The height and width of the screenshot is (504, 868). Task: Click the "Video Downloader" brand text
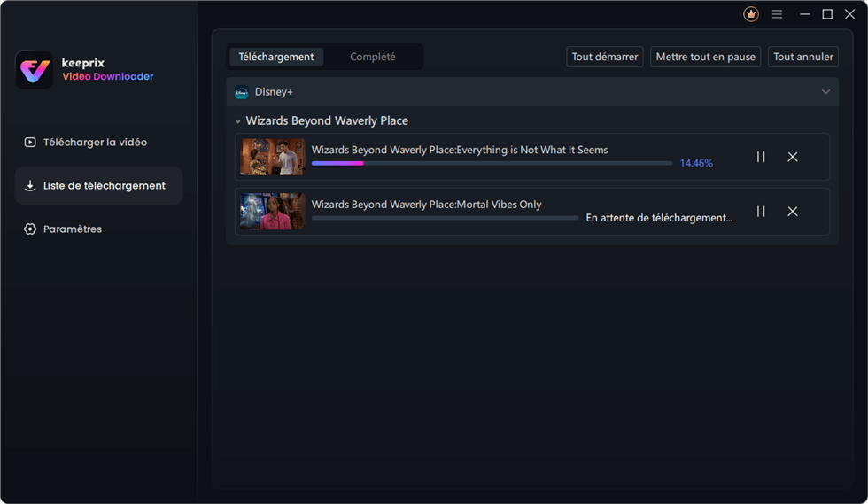[x=108, y=76]
